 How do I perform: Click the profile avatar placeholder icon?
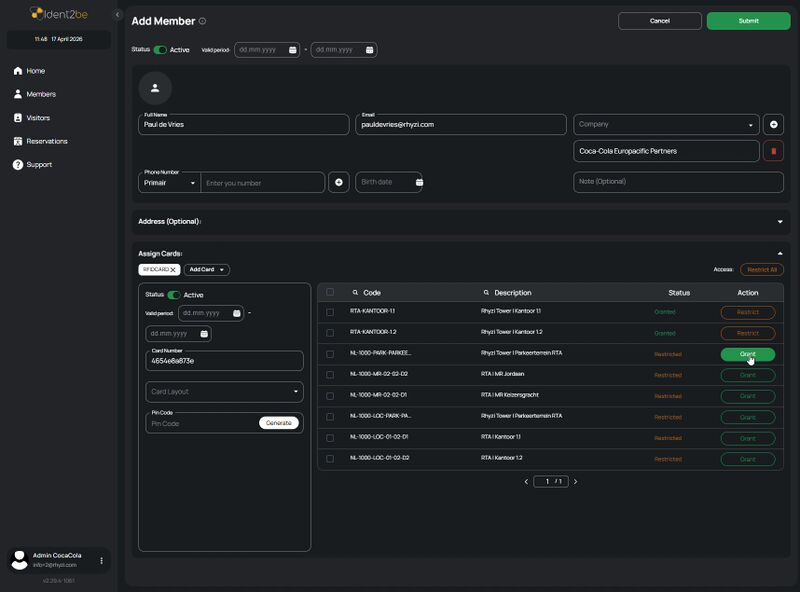pos(155,88)
